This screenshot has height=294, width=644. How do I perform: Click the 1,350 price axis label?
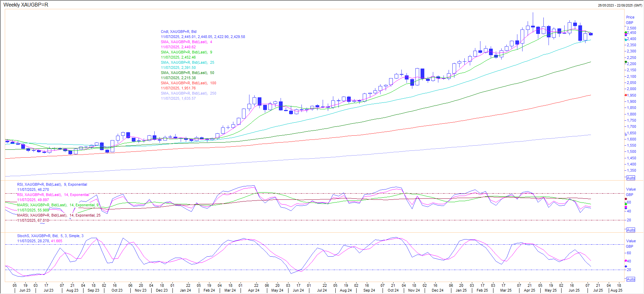(x=631, y=170)
